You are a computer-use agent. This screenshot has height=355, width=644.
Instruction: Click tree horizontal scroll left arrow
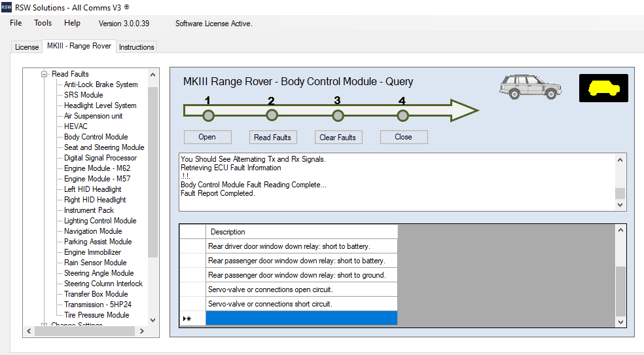point(29,331)
